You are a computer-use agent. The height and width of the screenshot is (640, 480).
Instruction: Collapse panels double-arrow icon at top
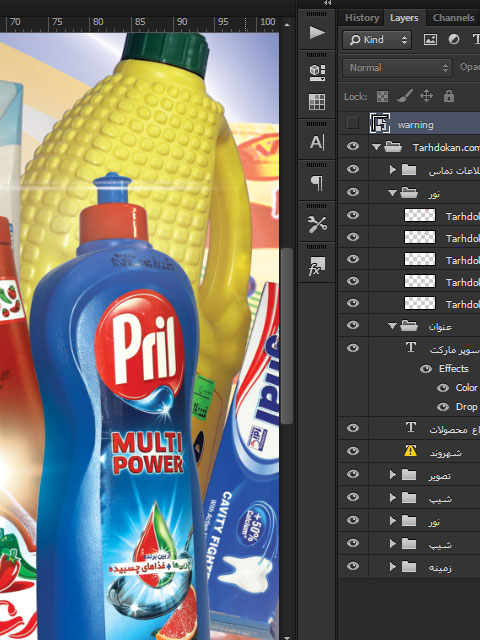pyautogui.click(x=327, y=3)
